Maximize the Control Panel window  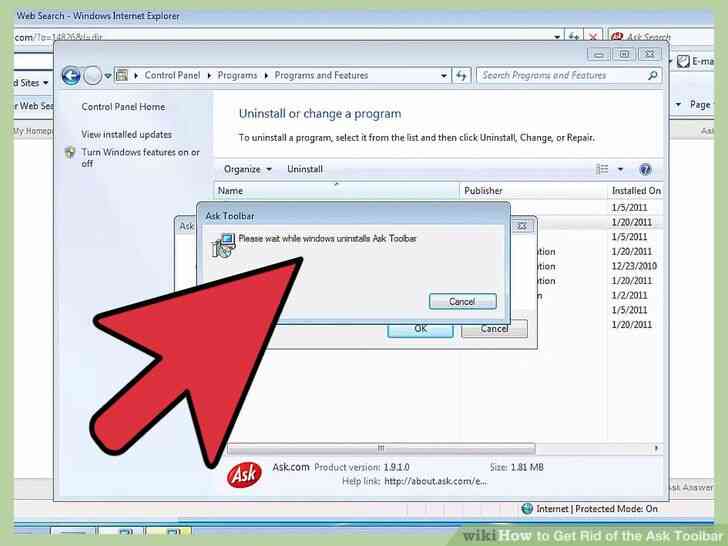point(624,54)
